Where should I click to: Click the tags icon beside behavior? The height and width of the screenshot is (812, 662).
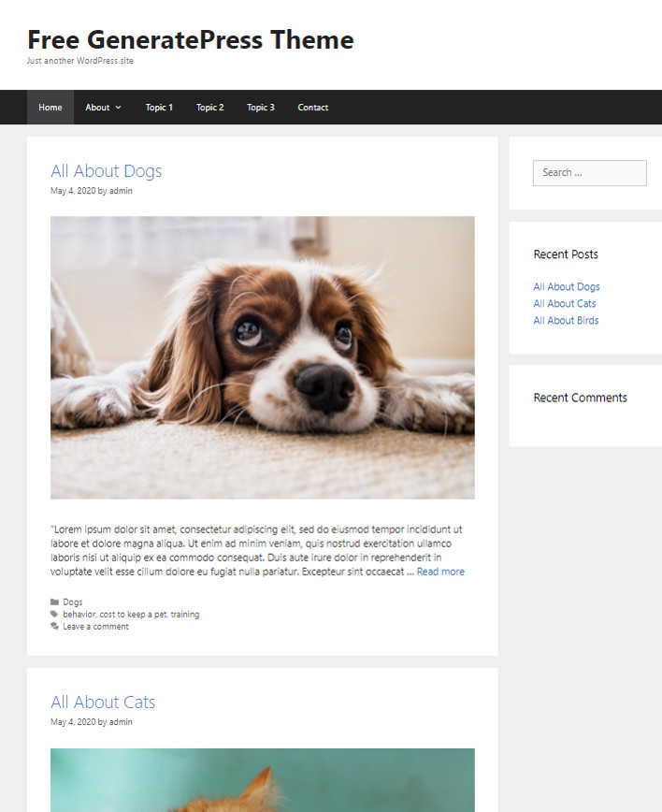[54, 614]
